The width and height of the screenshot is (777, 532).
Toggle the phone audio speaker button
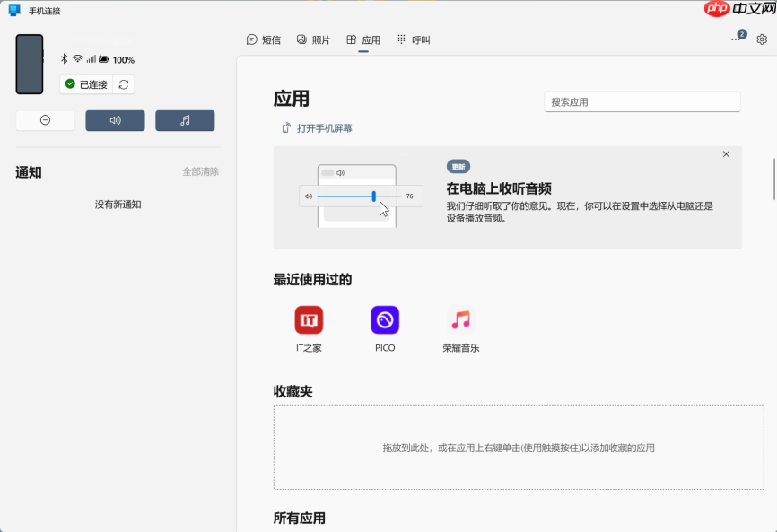(x=115, y=119)
